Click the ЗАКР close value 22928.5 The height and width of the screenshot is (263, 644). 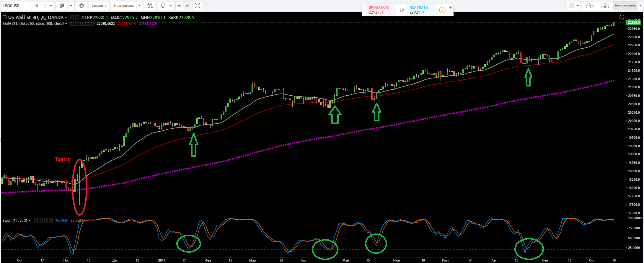(187, 18)
